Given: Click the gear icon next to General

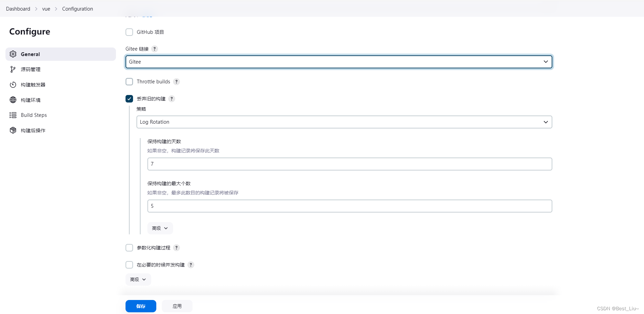Looking at the screenshot, I should point(13,54).
